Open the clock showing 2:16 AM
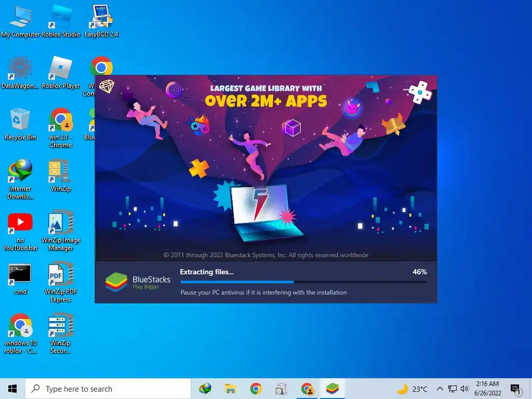 pos(487,389)
